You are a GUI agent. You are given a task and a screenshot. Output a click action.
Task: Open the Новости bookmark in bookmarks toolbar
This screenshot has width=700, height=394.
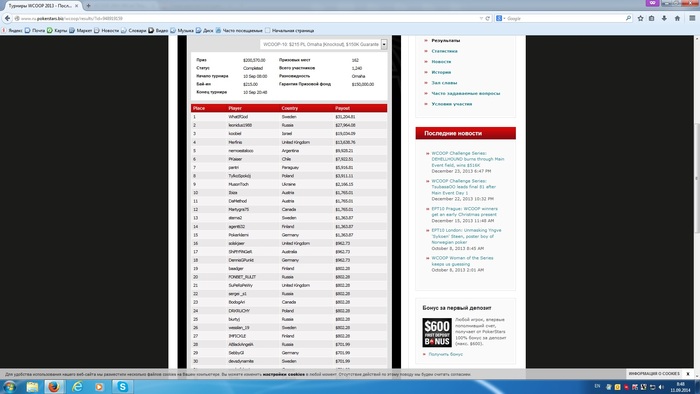[x=106, y=30]
